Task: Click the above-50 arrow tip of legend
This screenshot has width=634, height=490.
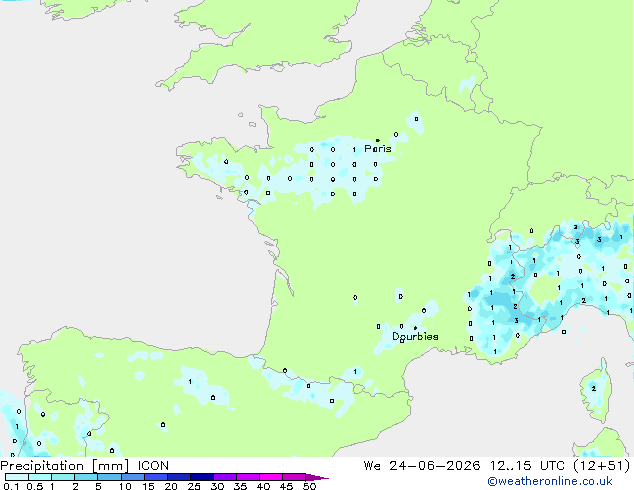Action: [317, 477]
